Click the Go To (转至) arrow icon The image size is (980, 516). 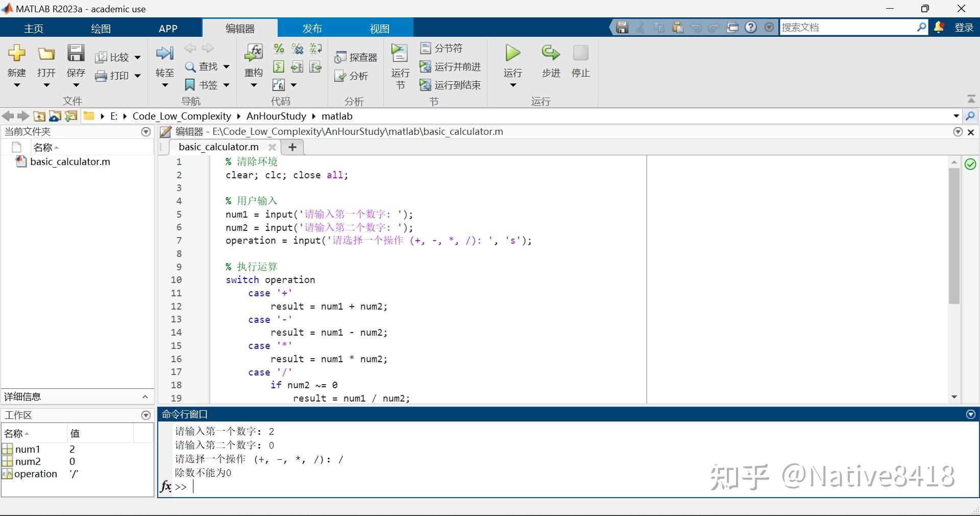pyautogui.click(x=164, y=53)
